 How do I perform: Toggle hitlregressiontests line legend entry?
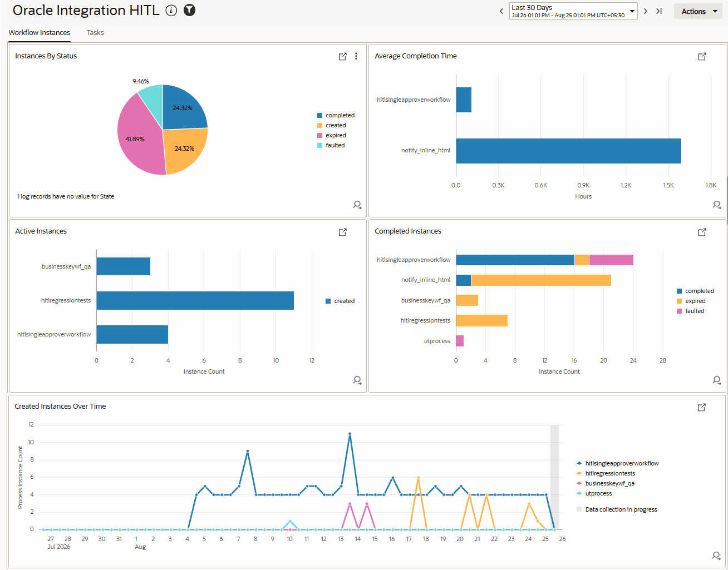point(606,473)
